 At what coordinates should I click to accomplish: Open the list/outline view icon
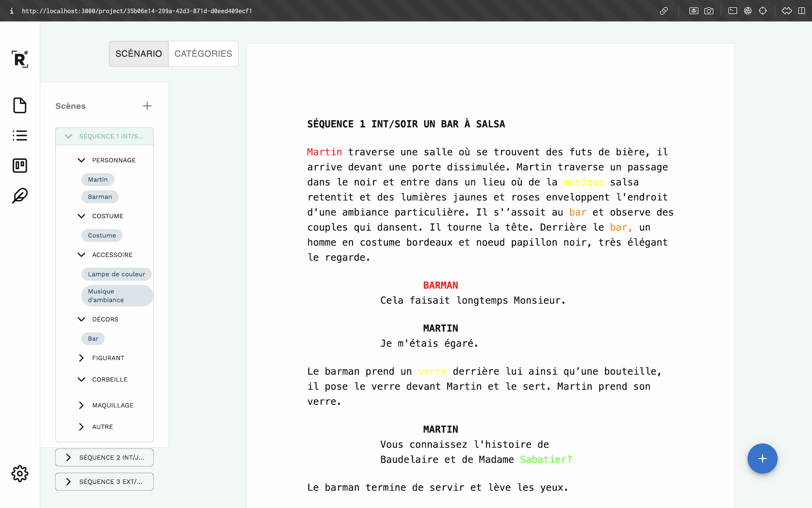tap(19, 135)
